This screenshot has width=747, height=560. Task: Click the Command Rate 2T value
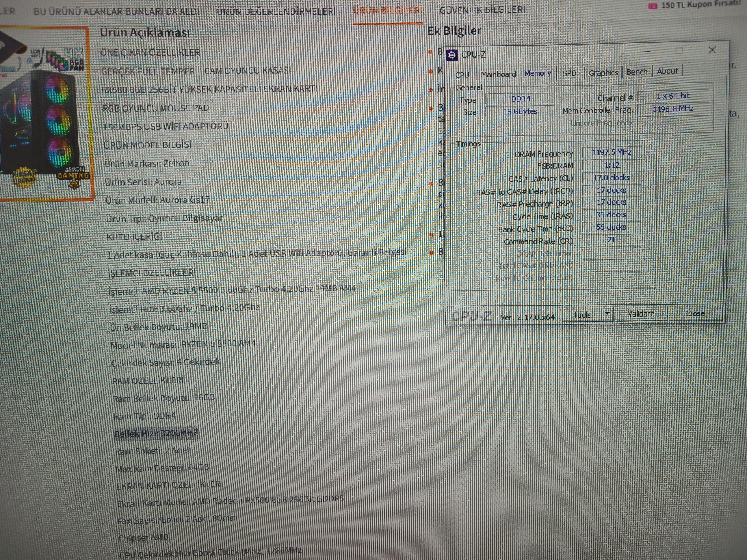[x=611, y=240]
